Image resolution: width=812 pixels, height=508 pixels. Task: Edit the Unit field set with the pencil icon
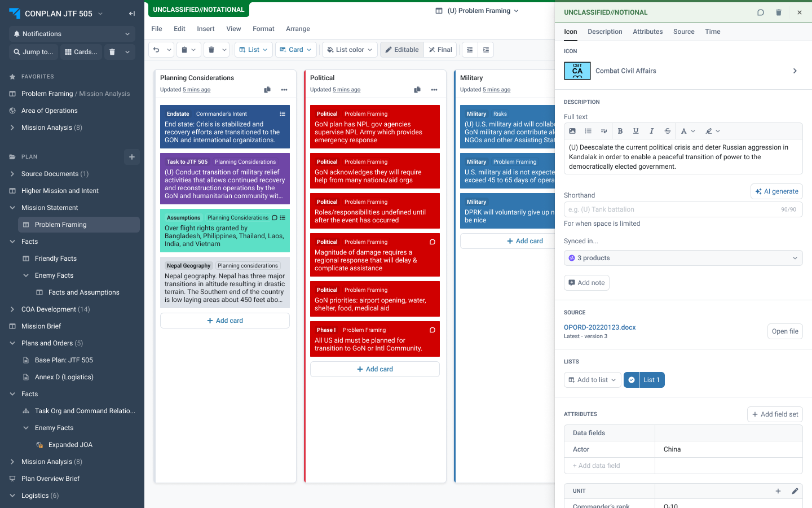(795, 491)
